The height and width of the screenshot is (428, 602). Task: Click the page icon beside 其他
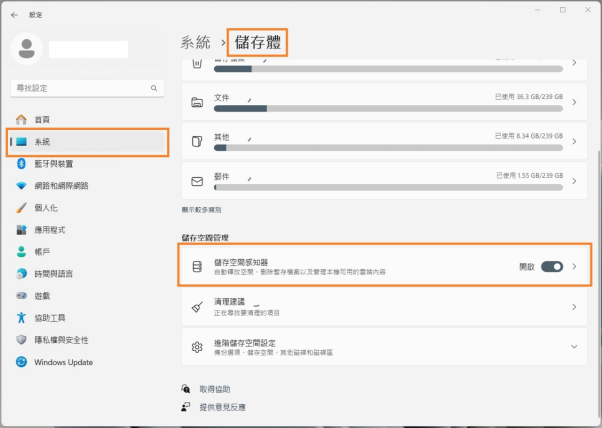coord(197,142)
